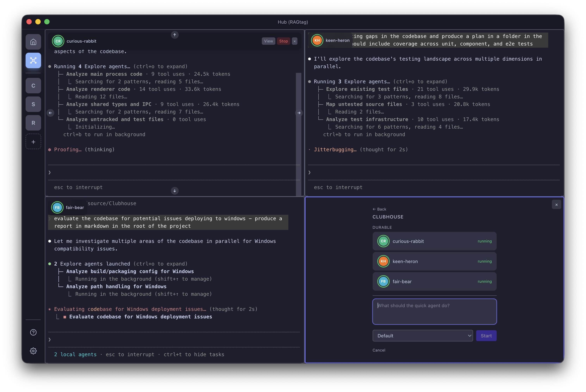Focus the quick agent prompt field
The height and width of the screenshot is (392, 586).
[434, 311]
